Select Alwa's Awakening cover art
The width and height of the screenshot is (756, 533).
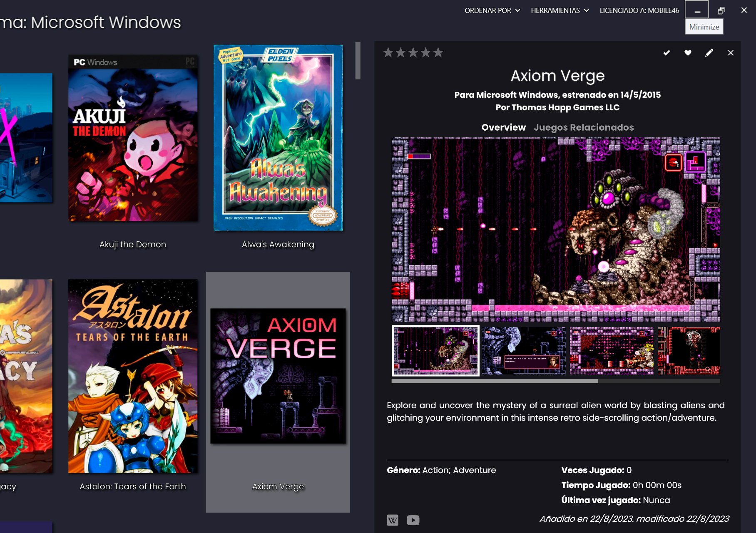tap(278, 138)
